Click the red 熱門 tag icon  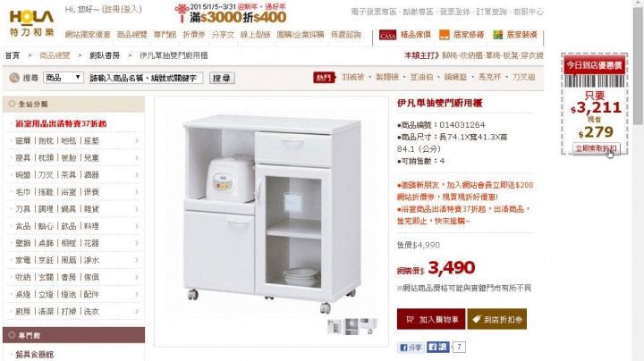(325, 77)
